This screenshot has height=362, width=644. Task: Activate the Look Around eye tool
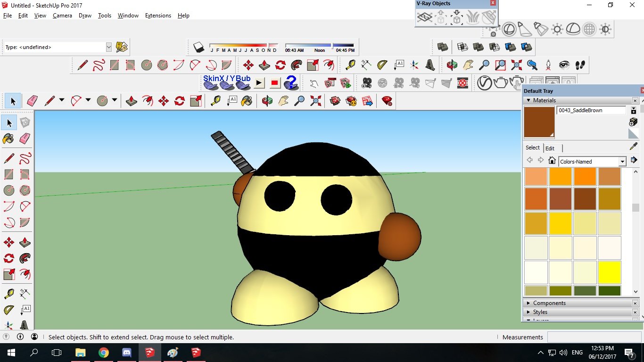[564, 65]
